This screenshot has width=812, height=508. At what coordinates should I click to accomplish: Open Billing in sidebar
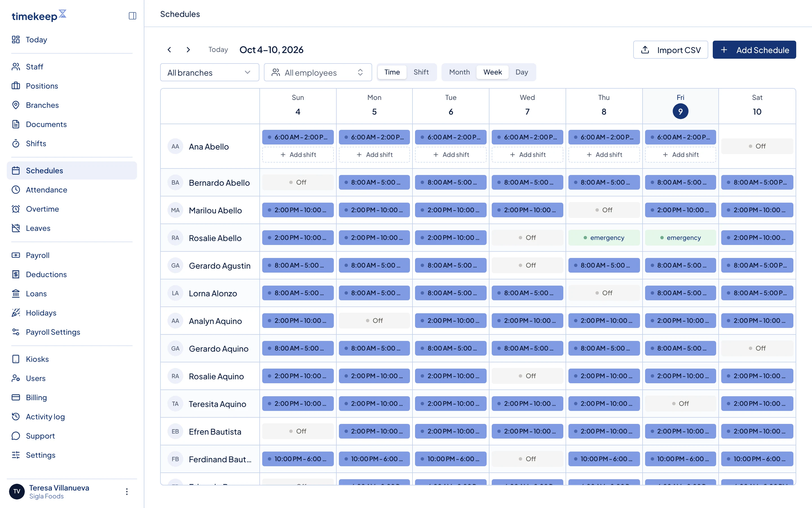tap(71, 397)
